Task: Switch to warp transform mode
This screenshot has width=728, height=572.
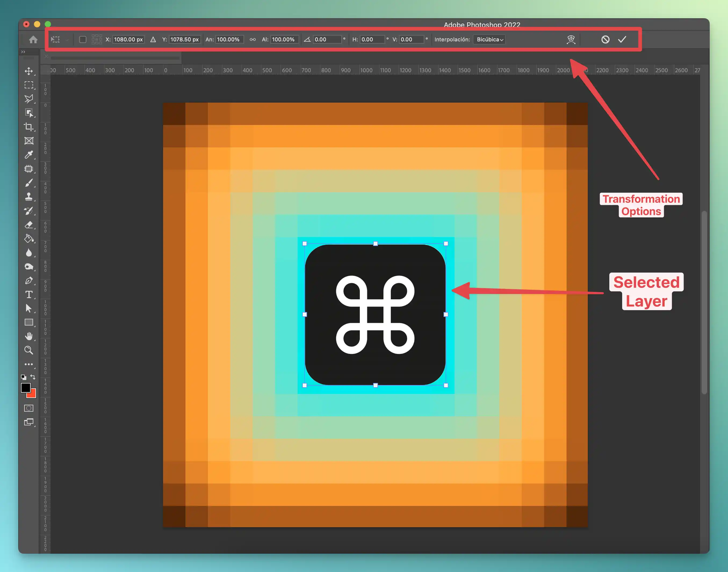Action: [x=571, y=39]
